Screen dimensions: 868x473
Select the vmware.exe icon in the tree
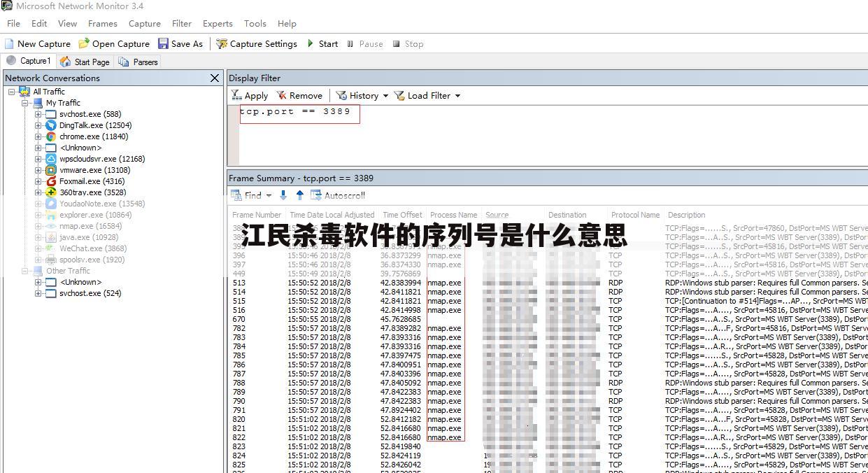50,170
